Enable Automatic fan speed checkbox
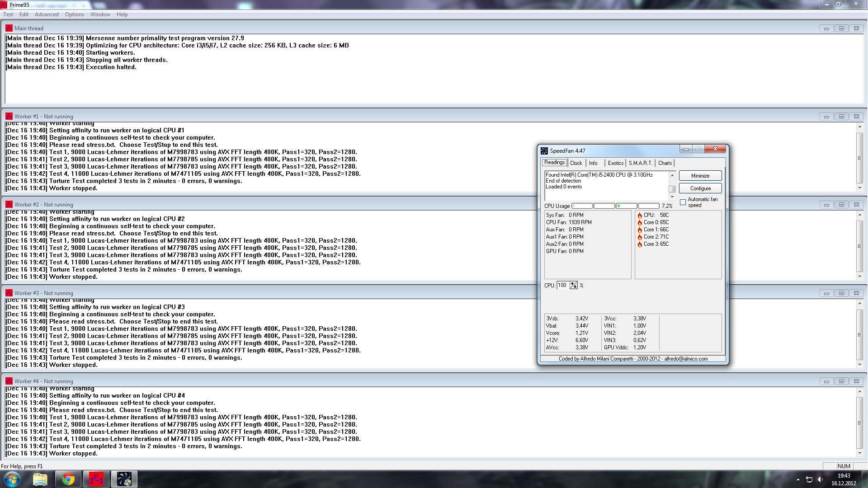Viewport: 868px width, 488px height. [683, 202]
